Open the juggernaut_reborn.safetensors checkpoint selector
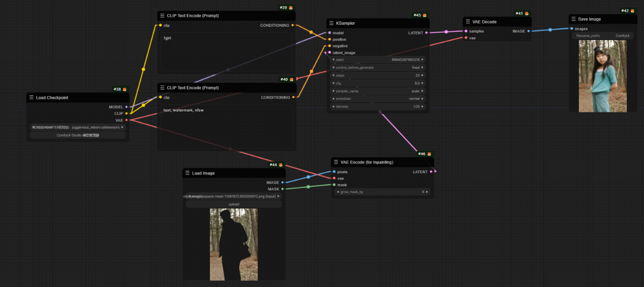Viewport: 644px width, 287px height. tap(78, 128)
